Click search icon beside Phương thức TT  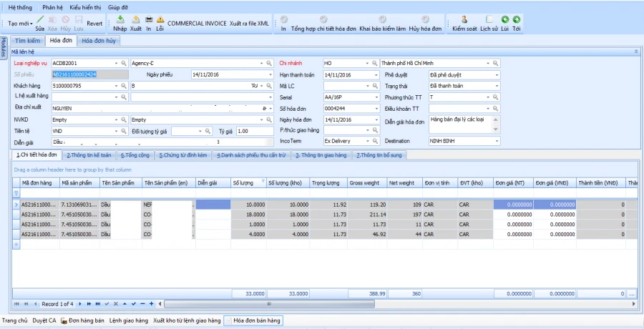tap(495, 97)
